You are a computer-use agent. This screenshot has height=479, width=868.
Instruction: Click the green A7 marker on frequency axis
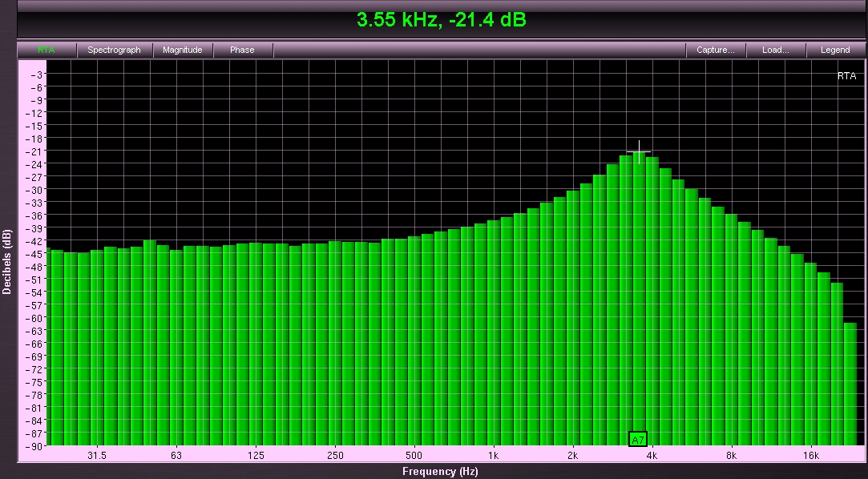point(638,439)
